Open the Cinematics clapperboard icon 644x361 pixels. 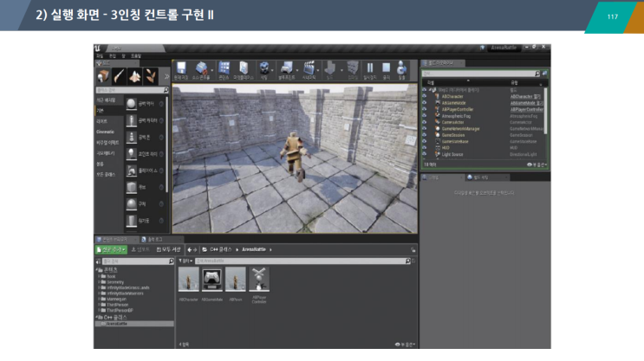[x=309, y=68]
